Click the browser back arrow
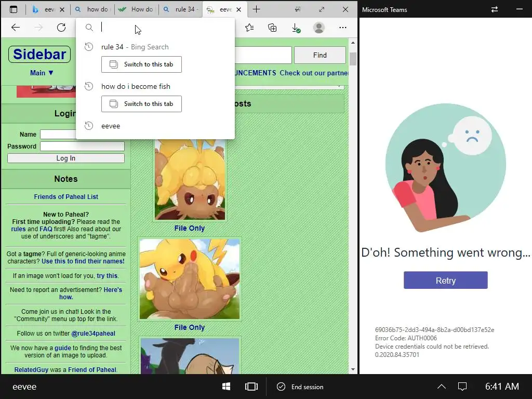The image size is (532, 399). 16,28
